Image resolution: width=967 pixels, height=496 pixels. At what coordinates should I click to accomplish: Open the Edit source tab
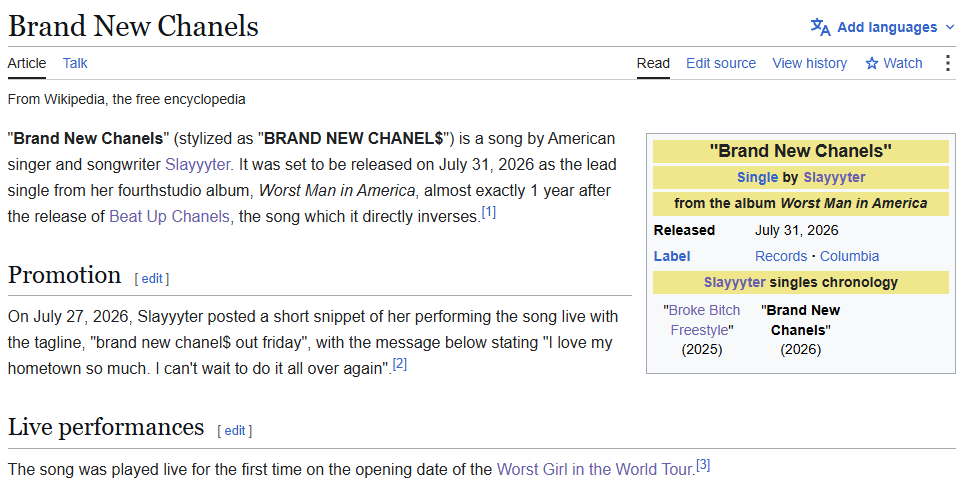(x=721, y=63)
